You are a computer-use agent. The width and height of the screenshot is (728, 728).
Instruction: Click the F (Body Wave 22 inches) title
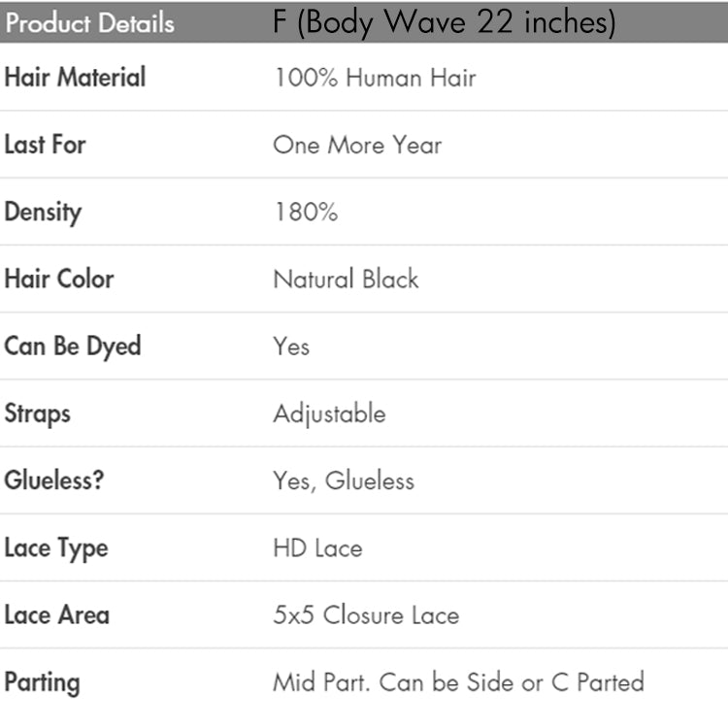click(x=444, y=21)
